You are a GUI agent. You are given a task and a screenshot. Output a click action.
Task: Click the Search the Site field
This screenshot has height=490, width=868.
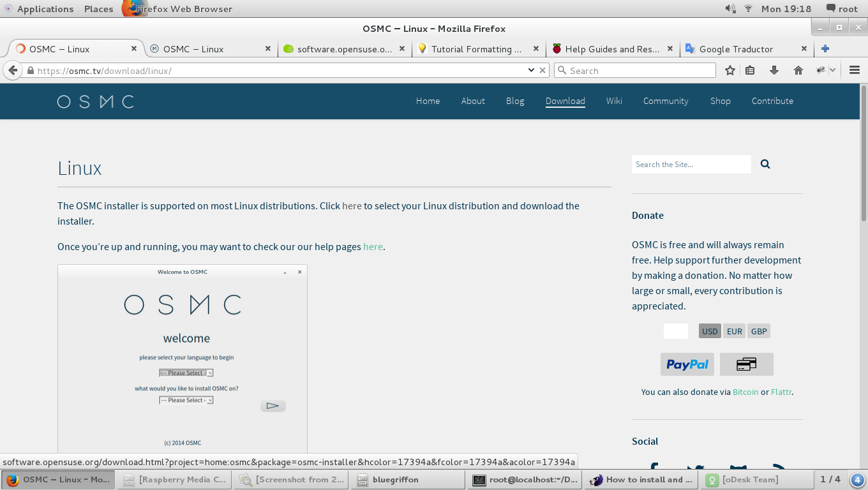[691, 164]
